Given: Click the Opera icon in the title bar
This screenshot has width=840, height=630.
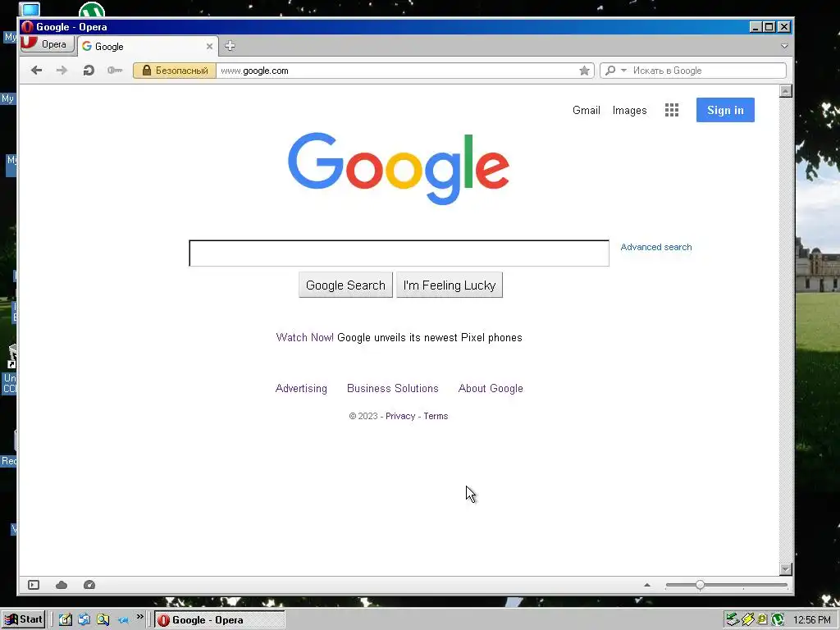Looking at the screenshot, I should (27, 27).
